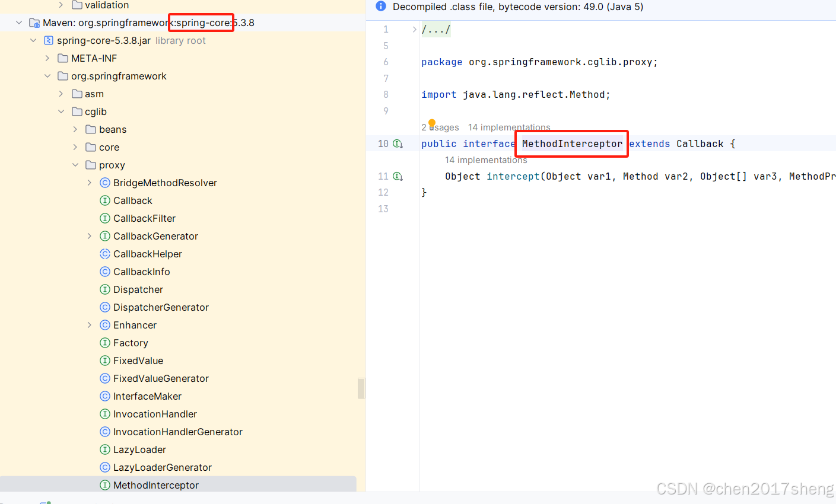836x504 pixels.
Task: Collapse the org.springframework package
Action: click(47, 76)
